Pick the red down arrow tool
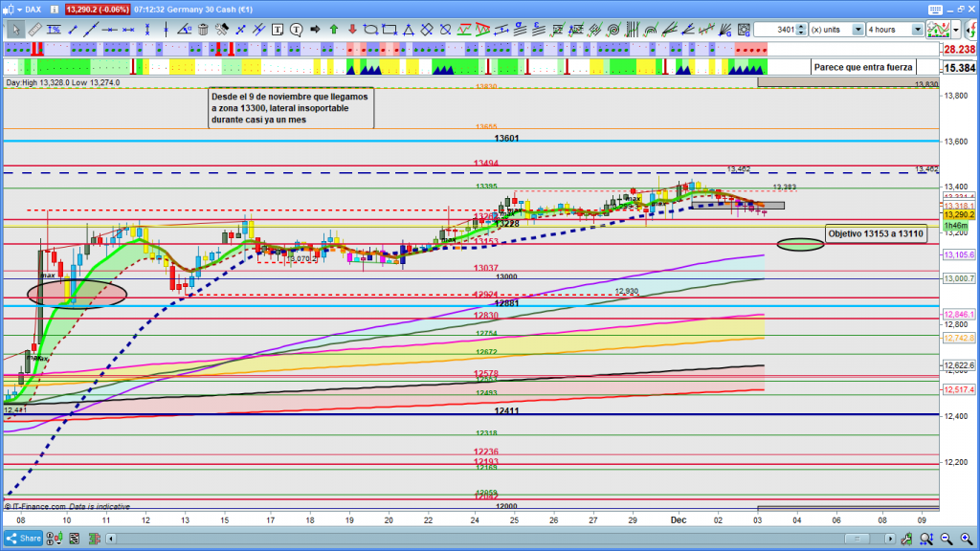 351,30
